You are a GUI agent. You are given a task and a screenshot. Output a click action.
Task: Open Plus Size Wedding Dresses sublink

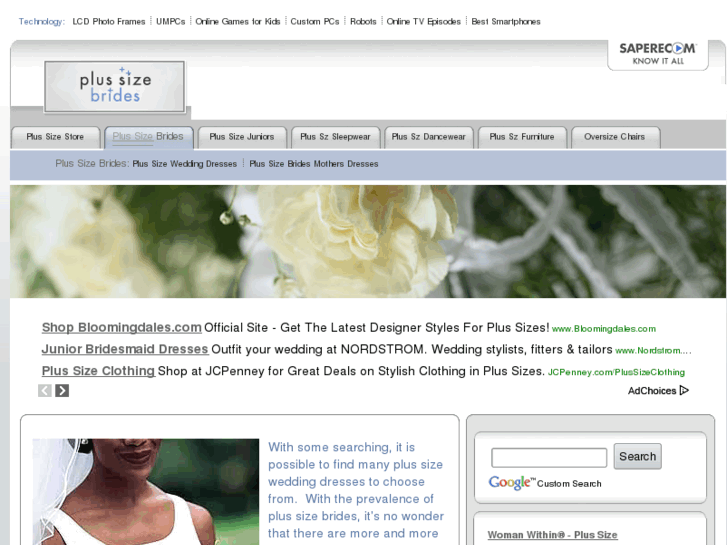tap(185, 164)
